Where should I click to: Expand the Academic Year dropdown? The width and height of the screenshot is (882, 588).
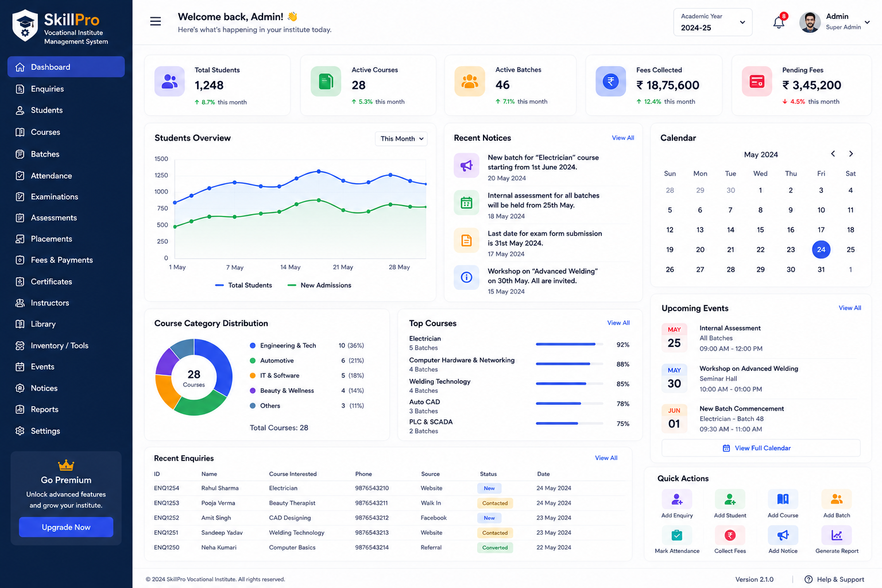(x=713, y=22)
